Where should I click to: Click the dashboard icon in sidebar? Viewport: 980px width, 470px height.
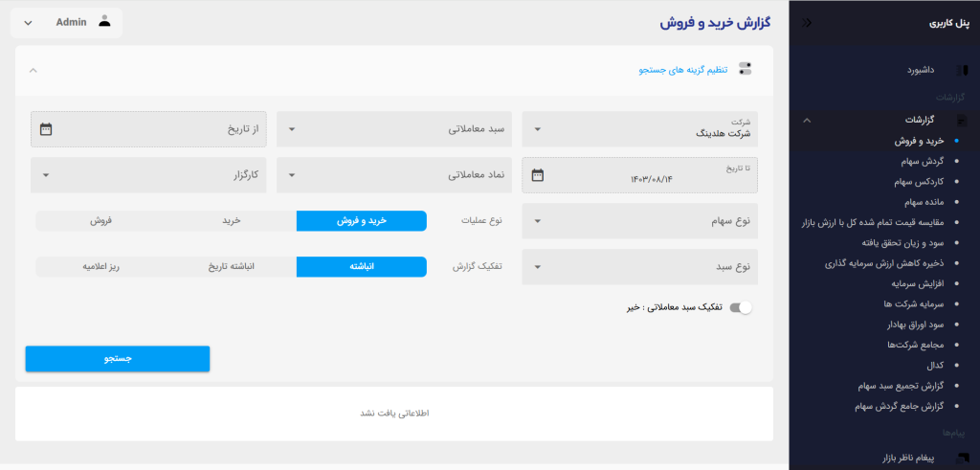click(x=962, y=70)
